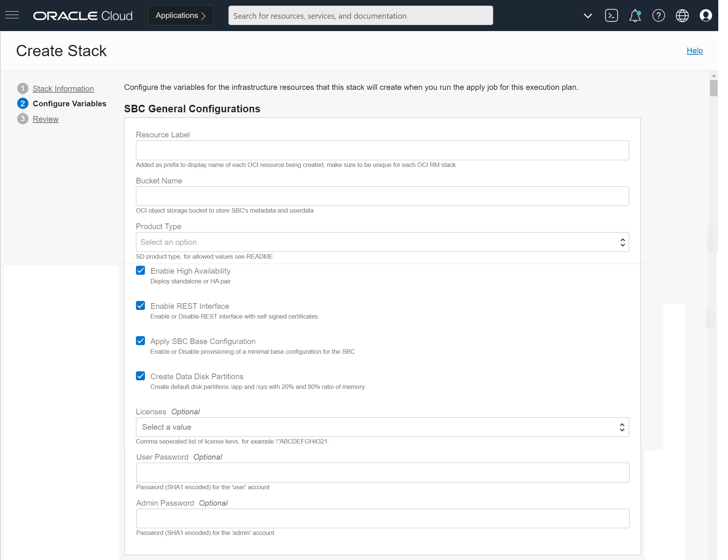Launch Cloud Shell developer tools icon
Image resolution: width=728 pixels, height=560 pixels.
(x=611, y=15)
